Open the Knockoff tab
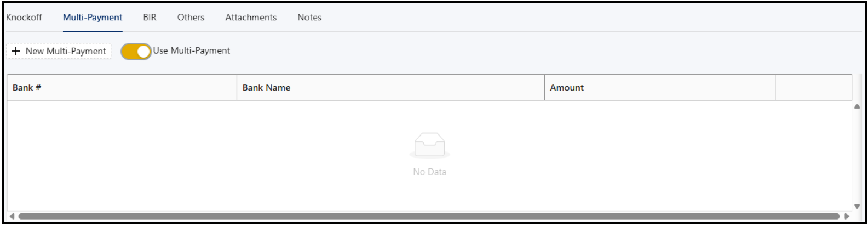Viewport: 868px width, 225px height. click(24, 18)
